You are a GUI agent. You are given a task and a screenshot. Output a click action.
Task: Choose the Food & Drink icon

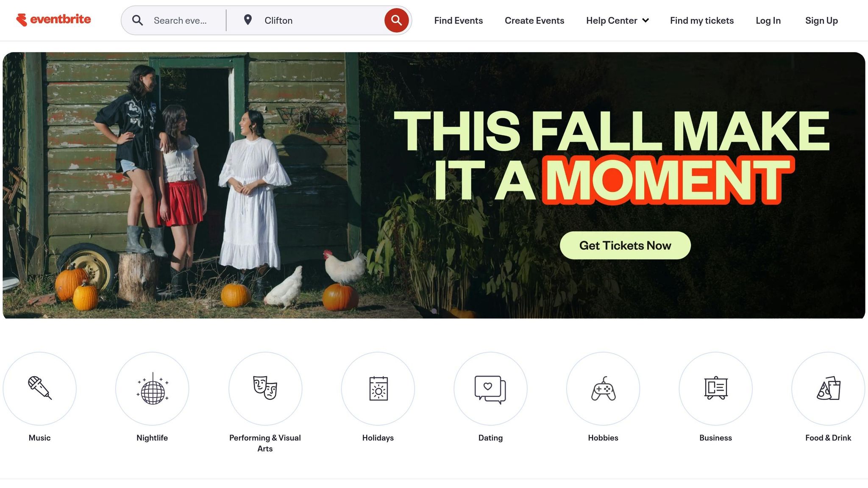(828, 388)
